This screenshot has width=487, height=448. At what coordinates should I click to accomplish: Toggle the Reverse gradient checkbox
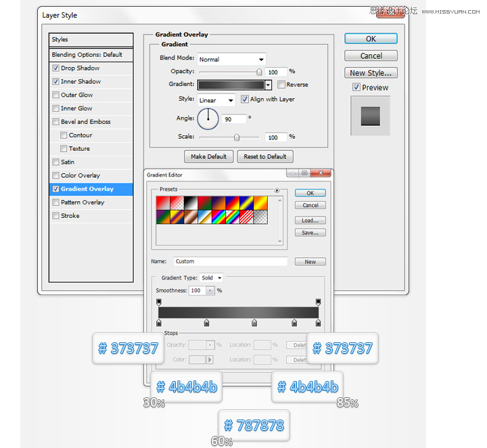click(x=281, y=85)
